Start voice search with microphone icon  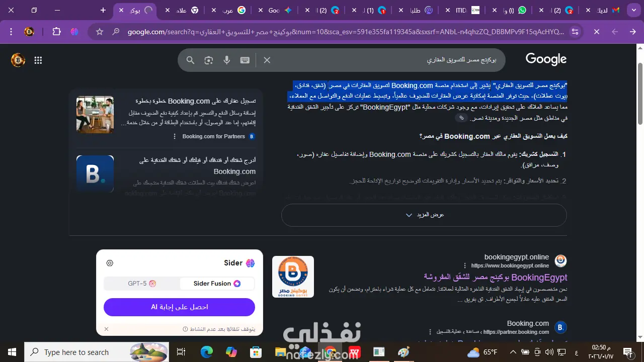pyautogui.click(x=227, y=60)
